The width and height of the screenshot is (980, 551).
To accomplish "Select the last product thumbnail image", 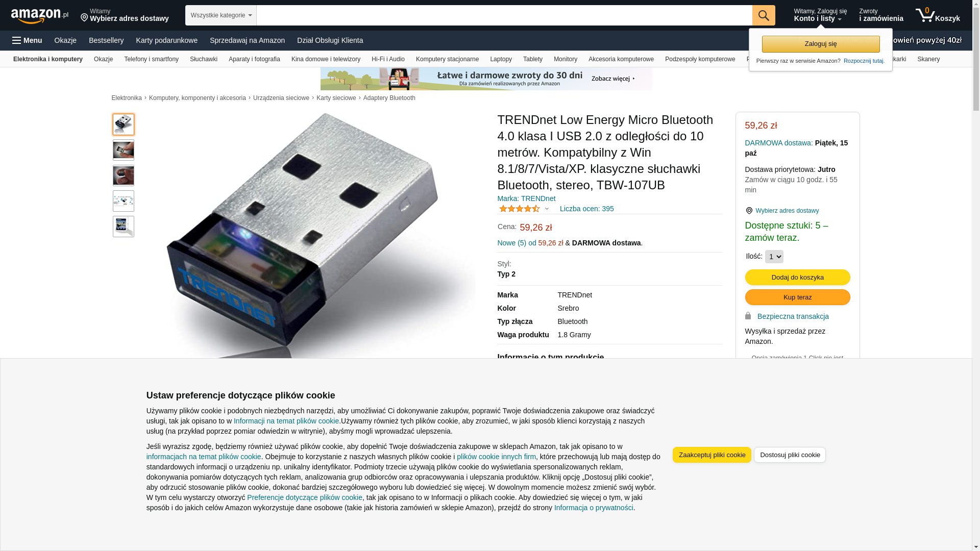I will tap(124, 227).
